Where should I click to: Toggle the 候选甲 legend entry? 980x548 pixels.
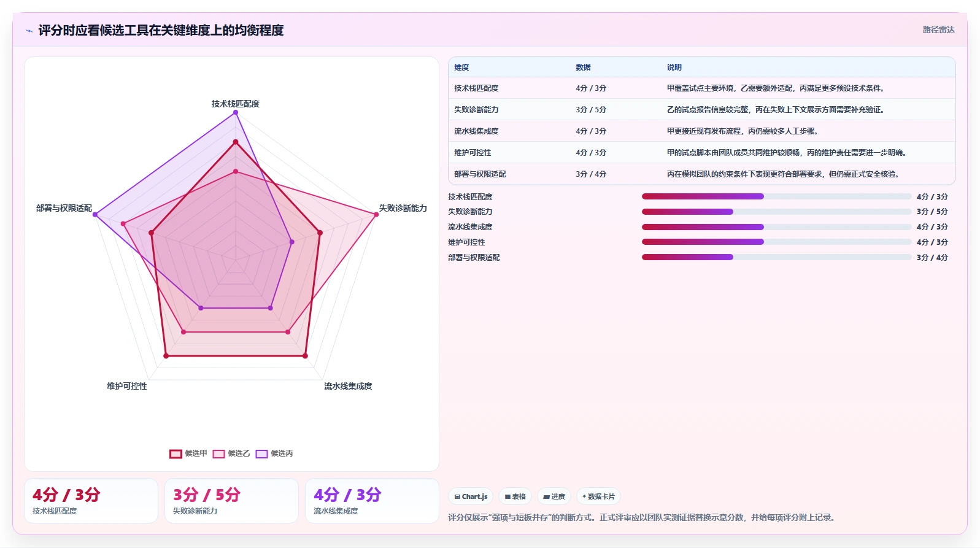(188, 453)
